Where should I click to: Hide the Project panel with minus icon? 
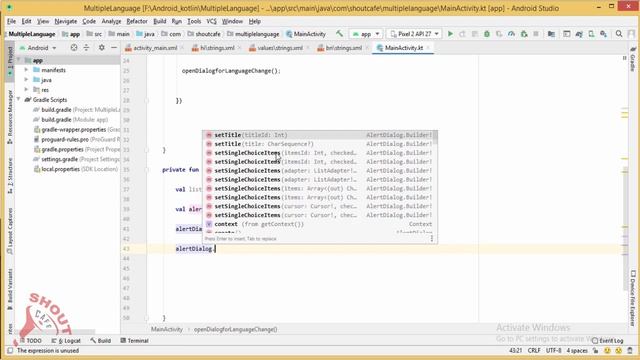point(114,48)
